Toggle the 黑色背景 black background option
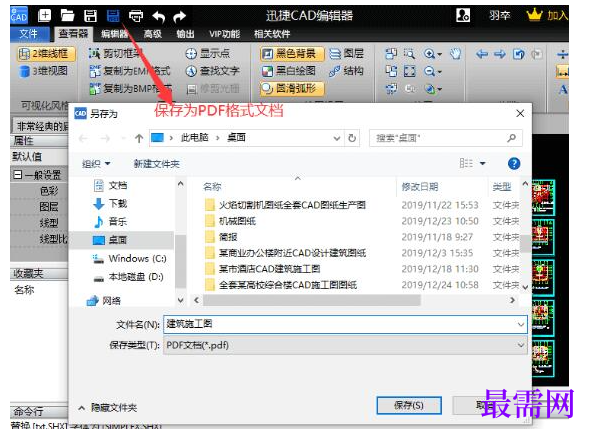The image size is (593, 435). point(292,54)
